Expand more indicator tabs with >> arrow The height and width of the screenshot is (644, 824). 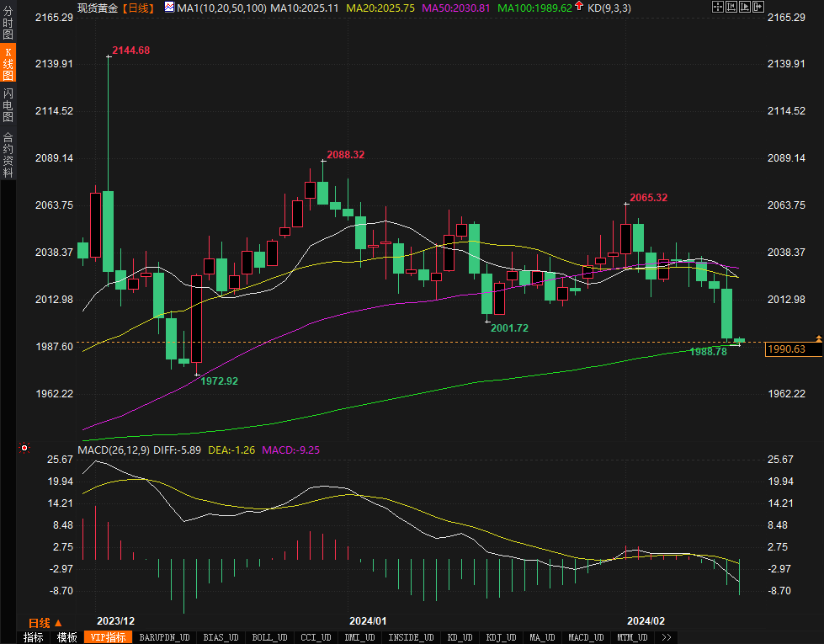(666, 637)
